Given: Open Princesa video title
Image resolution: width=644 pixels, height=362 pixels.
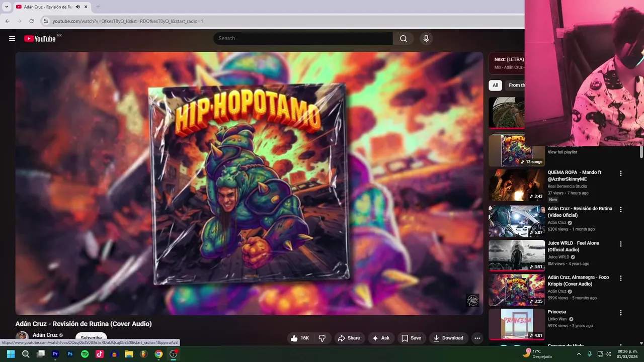Looking at the screenshot, I should pos(557,312).
